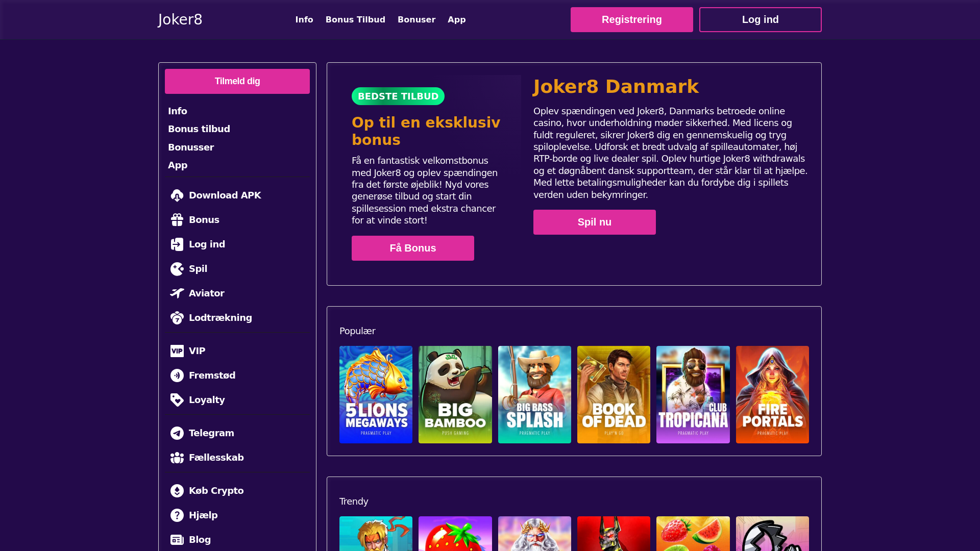Open the Lodtrækning sidebar link text
The image size is (980, 551).
220,318
